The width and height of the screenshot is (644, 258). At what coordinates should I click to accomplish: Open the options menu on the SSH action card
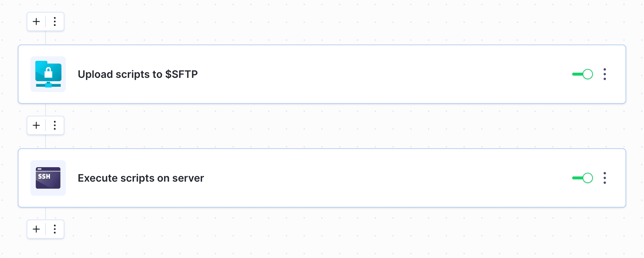pos(605,178)
